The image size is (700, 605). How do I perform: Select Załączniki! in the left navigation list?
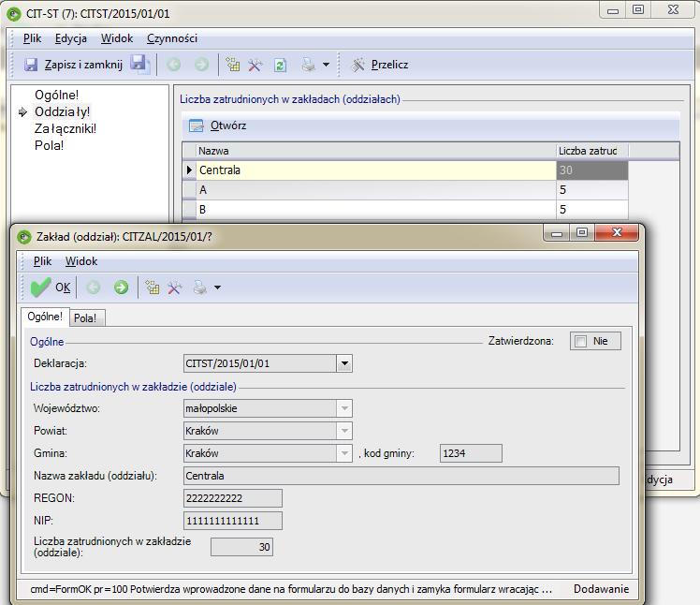point(66,128)
